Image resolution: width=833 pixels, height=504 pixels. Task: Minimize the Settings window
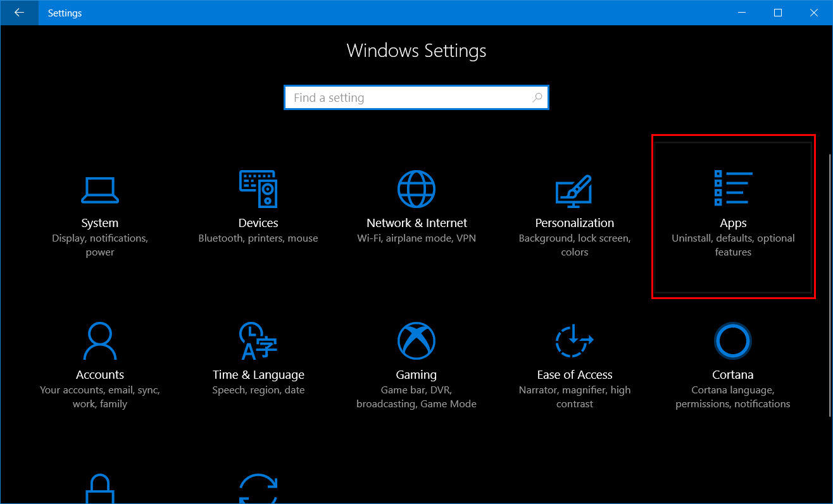click(742, 13)
